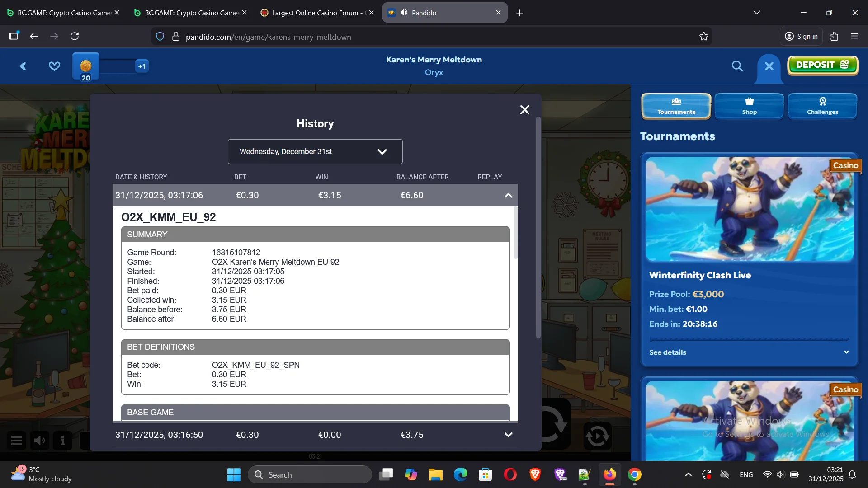Go back to previous page
Viewport: 868px width, 488px height.
pos(34,36)
